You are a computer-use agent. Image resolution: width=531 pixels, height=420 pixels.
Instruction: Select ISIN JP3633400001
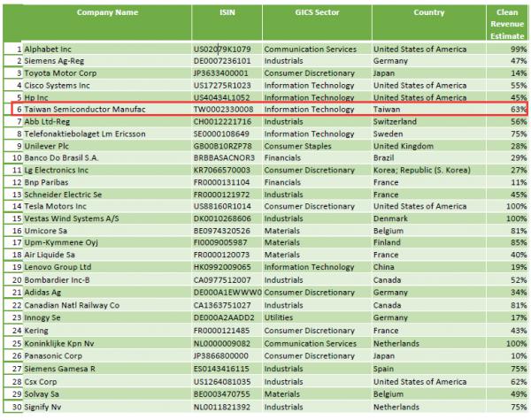point(227,73)
